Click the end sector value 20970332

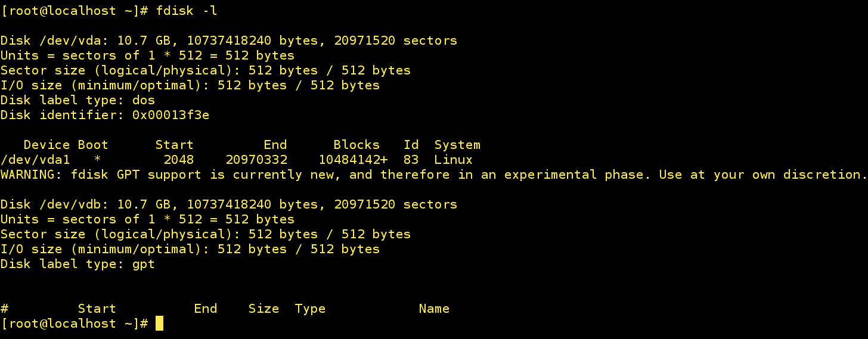click(256, 160)
